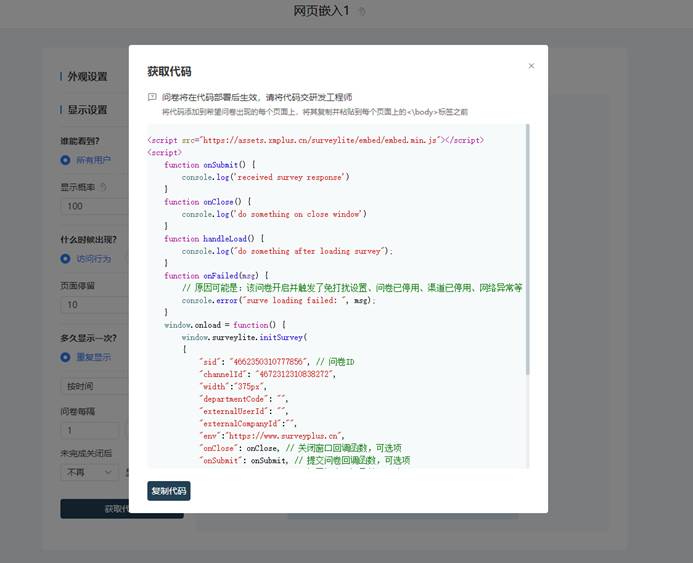
Task: Click the 'window.surveylite.initSurvey(' line
Action: (244, 337)
